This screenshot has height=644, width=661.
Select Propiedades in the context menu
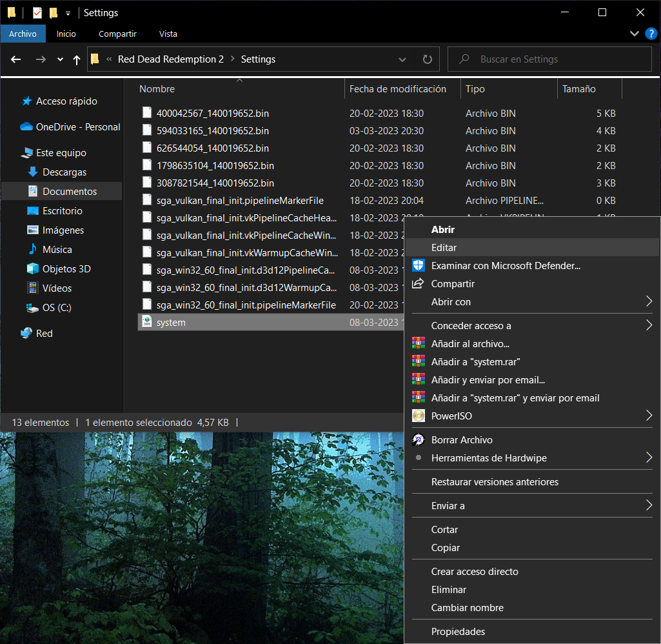tap(458, 632)
